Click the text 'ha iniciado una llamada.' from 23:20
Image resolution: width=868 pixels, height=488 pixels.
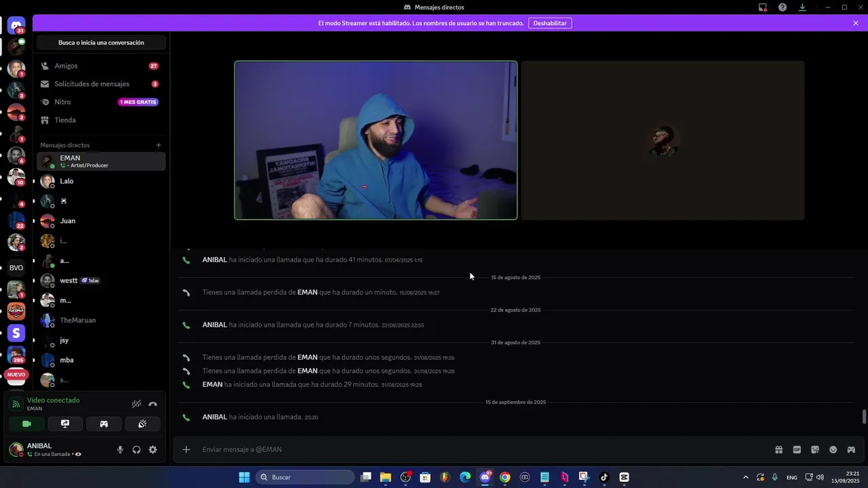click(x=266, y=417)
